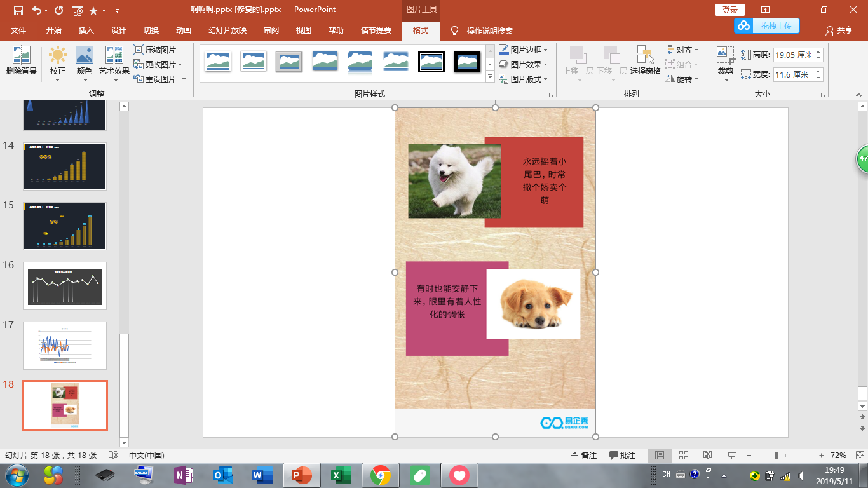Click the Compress Pictures (压缩图片) icon
868x488 pixels.
click(x=139, y=50)
